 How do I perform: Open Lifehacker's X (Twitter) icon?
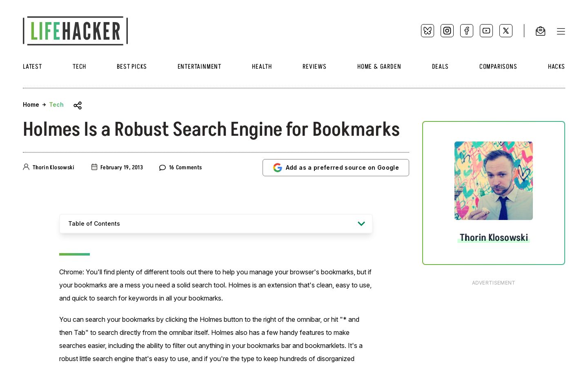coord(506,31)
